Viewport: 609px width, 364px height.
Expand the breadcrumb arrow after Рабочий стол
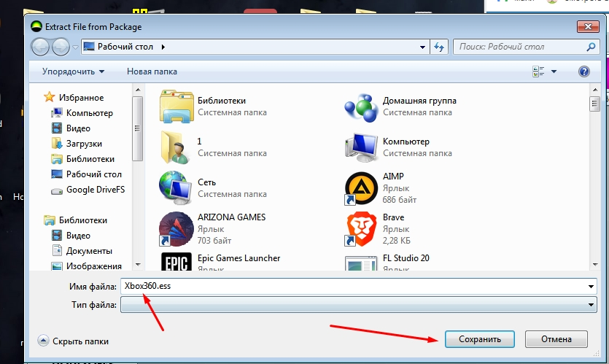click(x=163, y=47)
